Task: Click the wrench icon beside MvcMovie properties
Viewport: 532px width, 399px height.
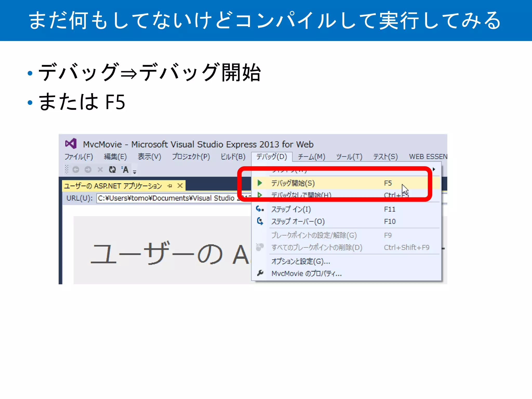Action: pyautogui.click(x=260, y=273)
